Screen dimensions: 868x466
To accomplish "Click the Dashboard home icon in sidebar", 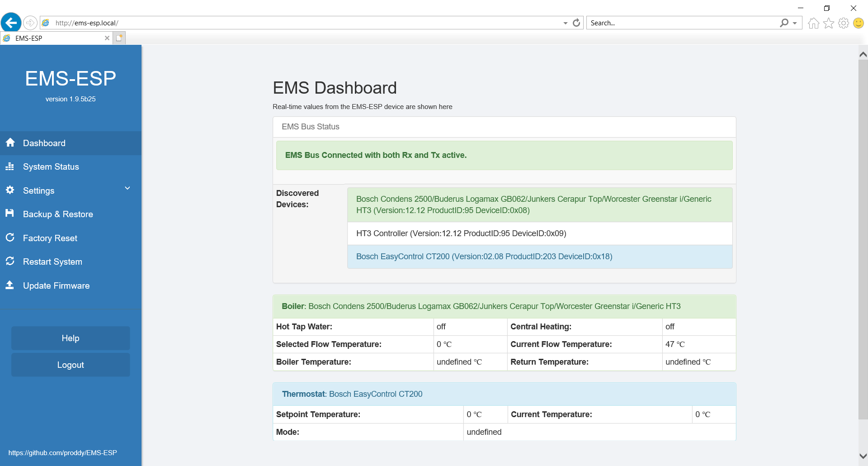I will (x=10, y=143).
